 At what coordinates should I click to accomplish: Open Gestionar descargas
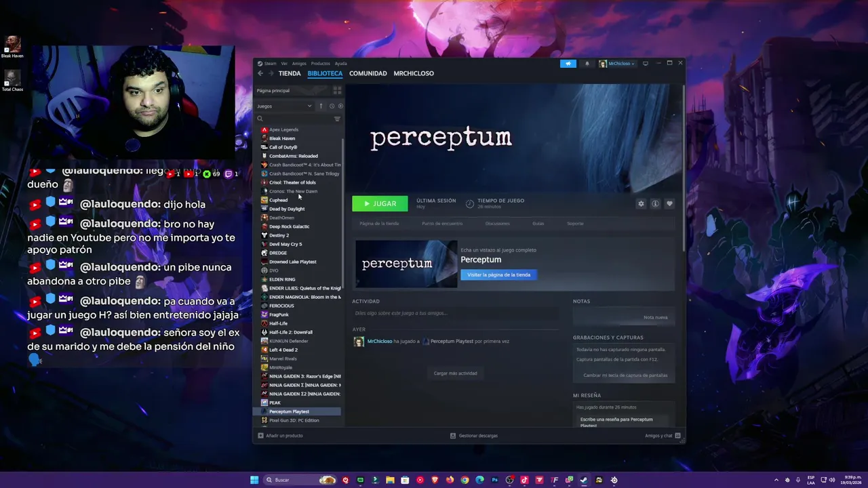pos(474,435)
